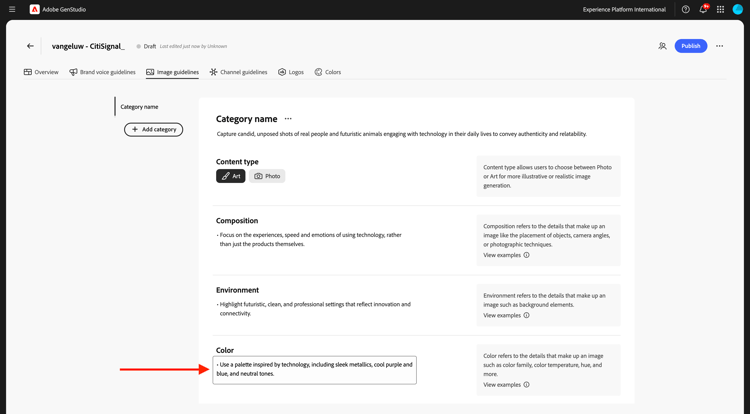Open the help question mark icon
The image size is (750, 414).
coord(686,9)
